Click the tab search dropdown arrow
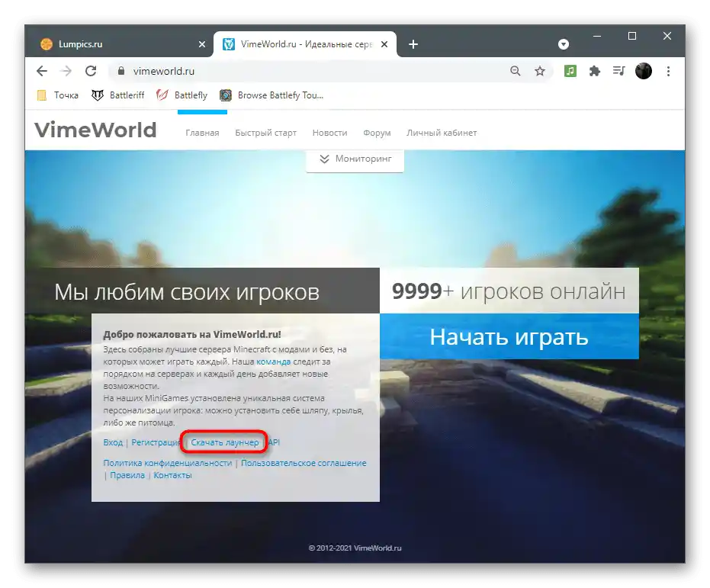The image size is (710, 588). 564,44
